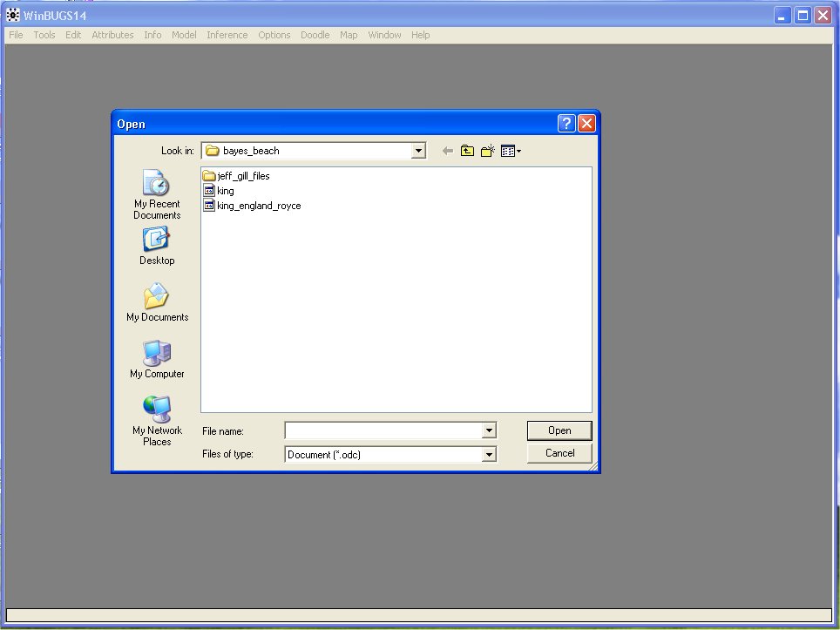Viewport: 840px width, 630px height.
Task: Go to Desktop in places bar
Action: pos(157,247)
